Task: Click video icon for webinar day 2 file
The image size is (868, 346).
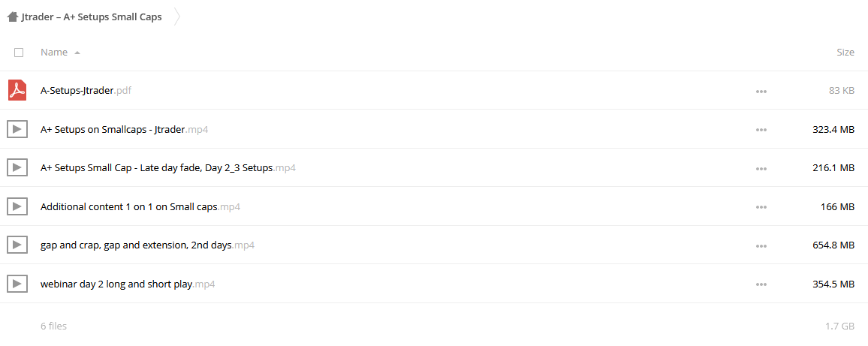Action: pyautogui.click(x=17, y=284)
